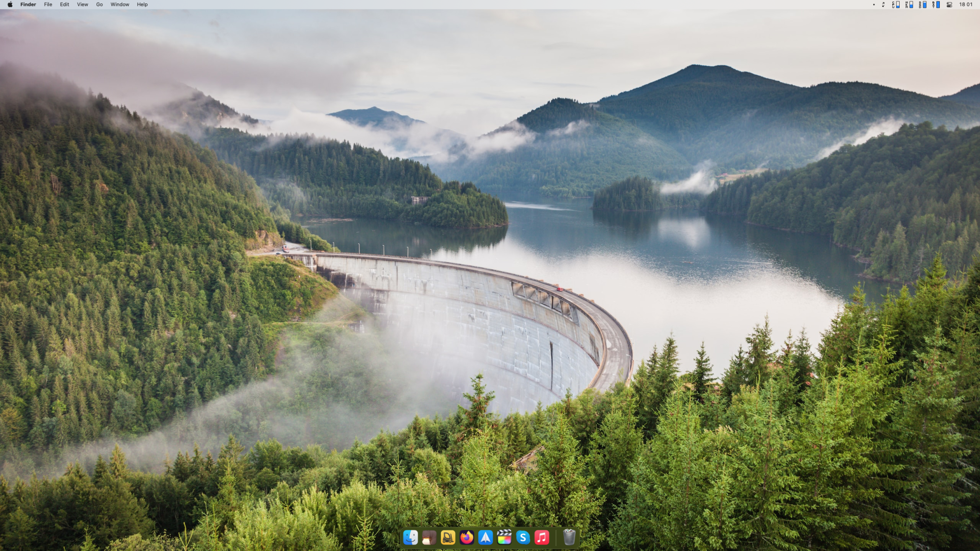Click the SSD disk usage meter
Image resolution: width=980 pixels, height=551 pixels.
click(x=922, y=4)
